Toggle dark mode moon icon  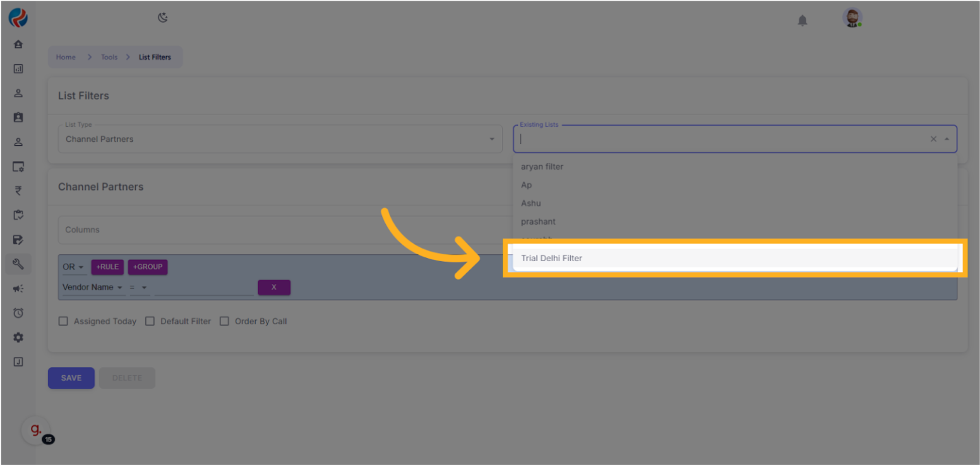(163, 18)
